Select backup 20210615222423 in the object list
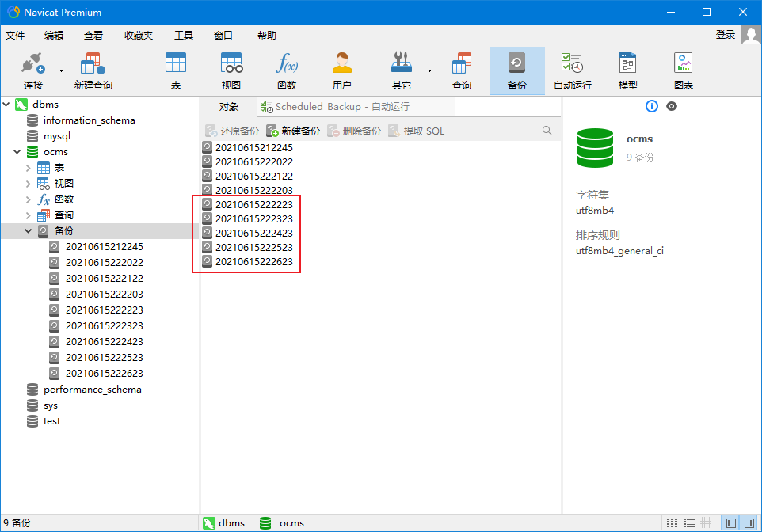Viewport: 762px width, 532px height. (x=253, y=234)
